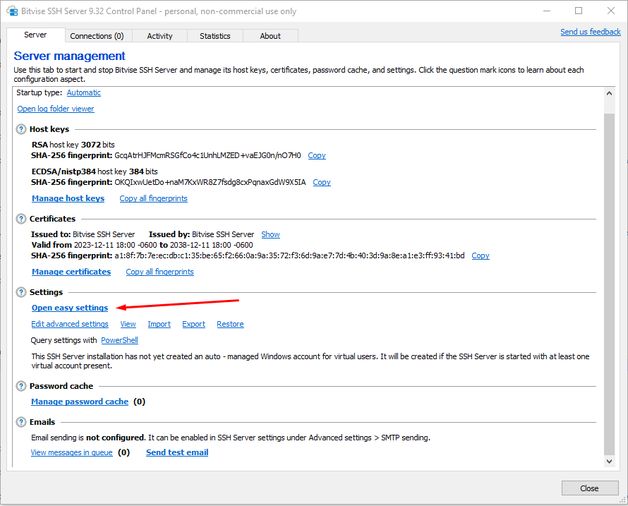Open the Statistics tab
This screenshot has height=506, width=628.
pos(215,36)
